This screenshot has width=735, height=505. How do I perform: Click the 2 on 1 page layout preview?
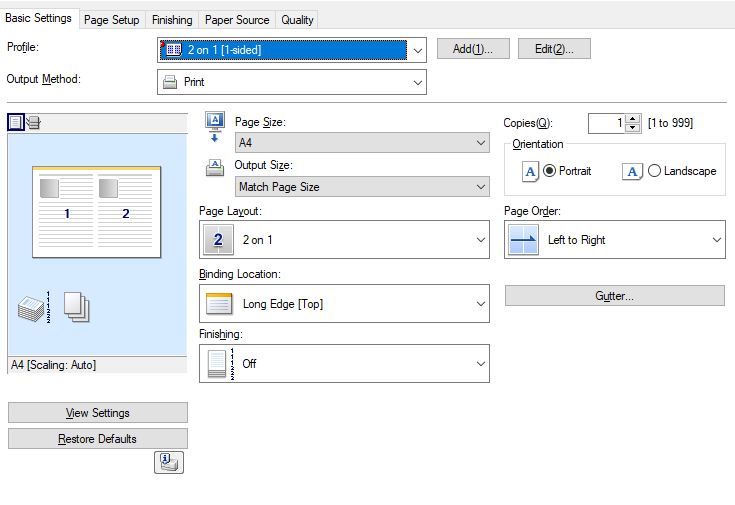[x=97, y=212]
